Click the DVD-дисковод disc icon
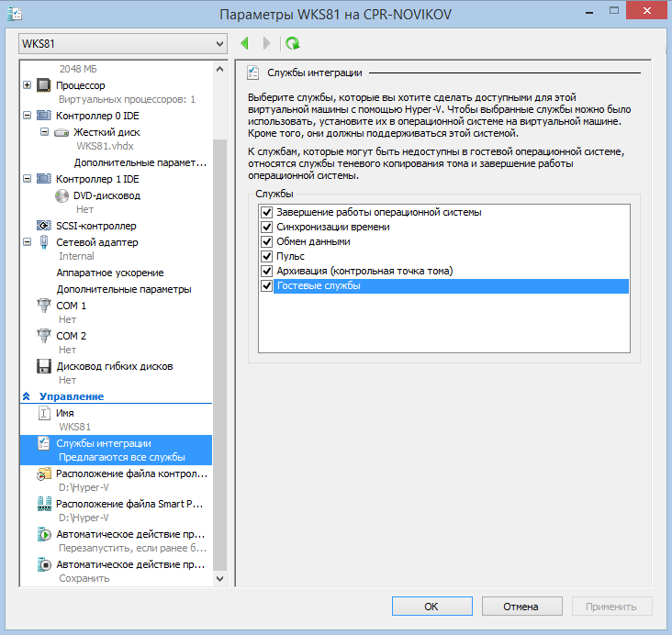Viewport: 672px width, 635px height. (x=62, y=195)
